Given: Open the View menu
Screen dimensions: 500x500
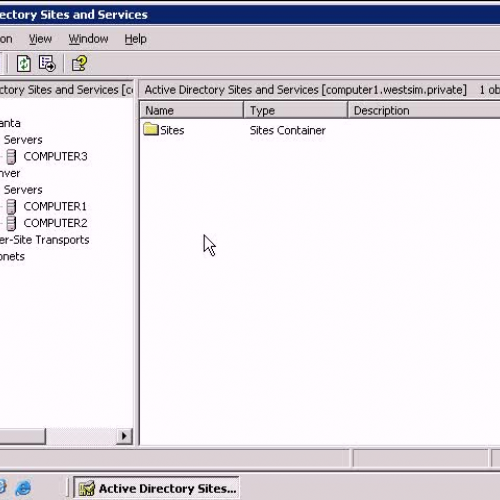Looking at the screenshot, I should [40, 39].
